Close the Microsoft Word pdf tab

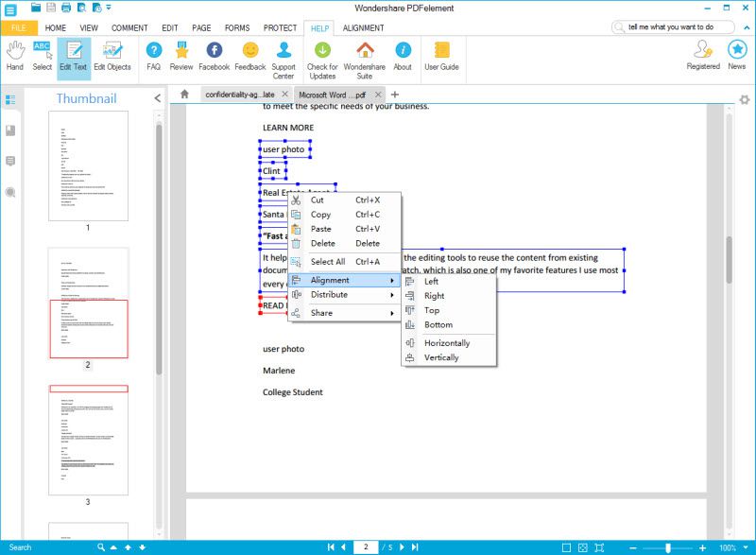(379, 95)
